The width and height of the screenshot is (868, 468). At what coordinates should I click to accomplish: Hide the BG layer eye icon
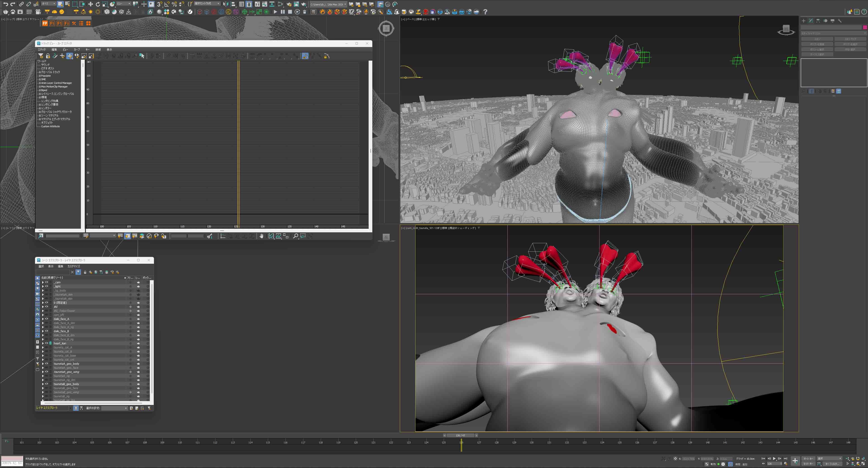click(x=47, y=307)
